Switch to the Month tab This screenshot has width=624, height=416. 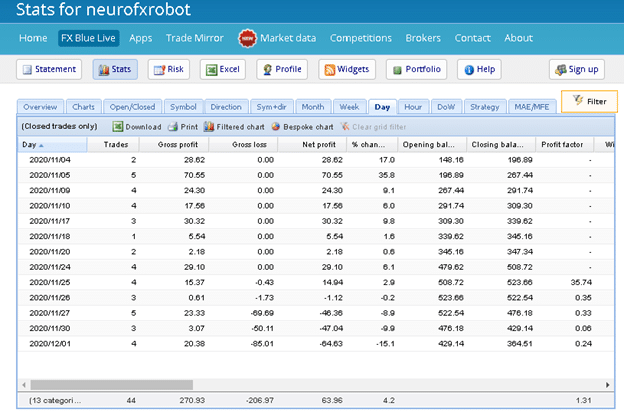pos(313,107)
